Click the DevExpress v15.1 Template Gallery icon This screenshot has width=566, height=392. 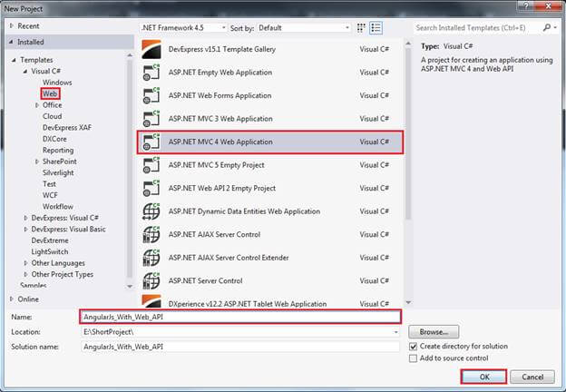151,49
